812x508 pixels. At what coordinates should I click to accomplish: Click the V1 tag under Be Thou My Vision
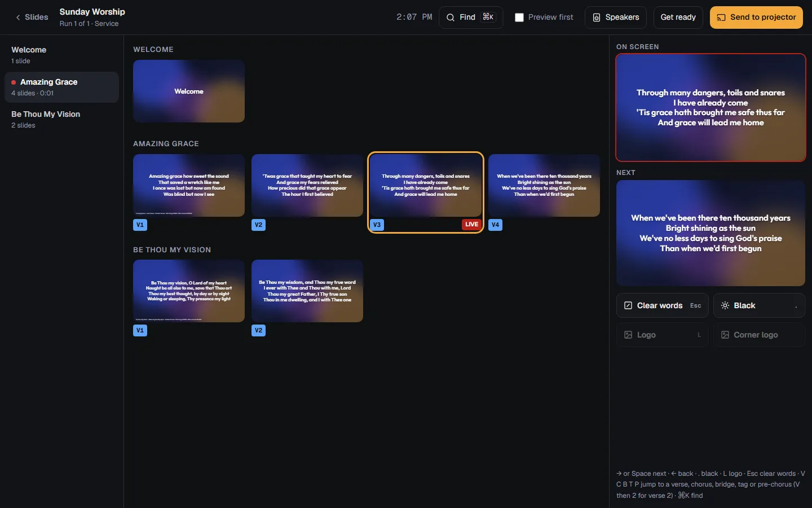(x=140, y=330)
